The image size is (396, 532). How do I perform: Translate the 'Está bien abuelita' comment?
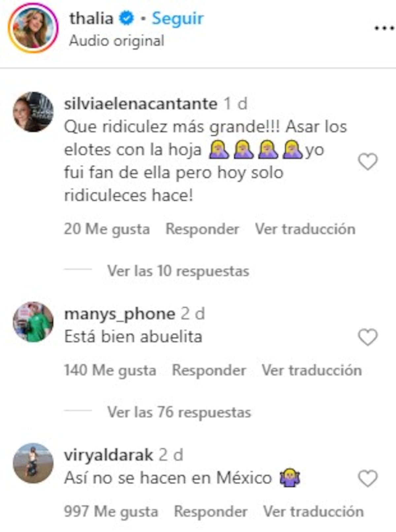coord(312,370)
